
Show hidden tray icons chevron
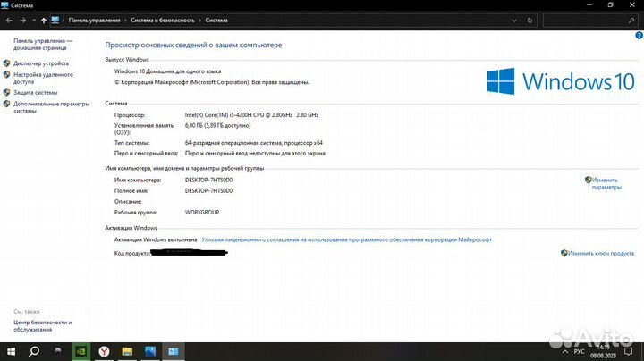tap(565, 352)
